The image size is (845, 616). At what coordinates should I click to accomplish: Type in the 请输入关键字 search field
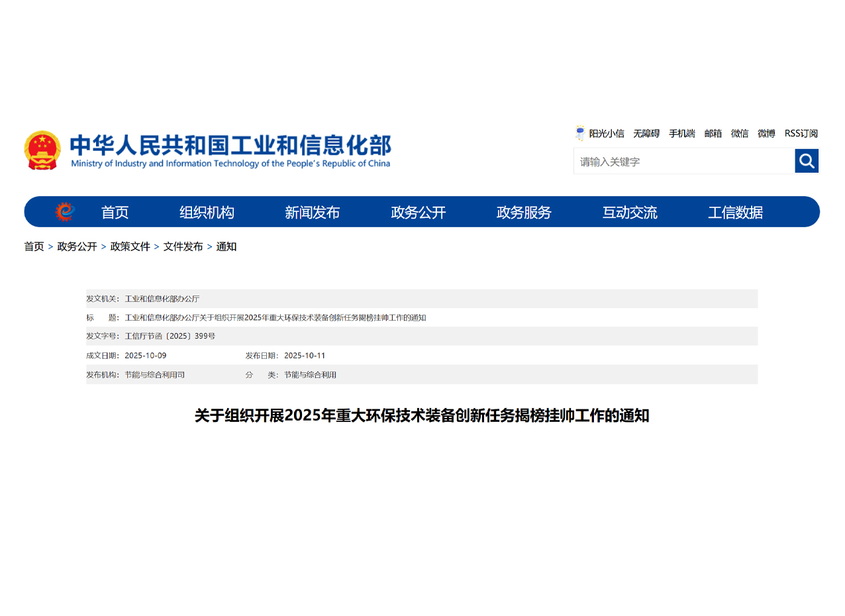pos(683,161)
